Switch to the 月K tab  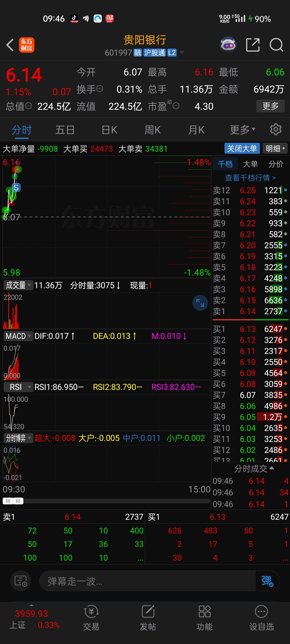pyautogui.click(x=196, y=130)
